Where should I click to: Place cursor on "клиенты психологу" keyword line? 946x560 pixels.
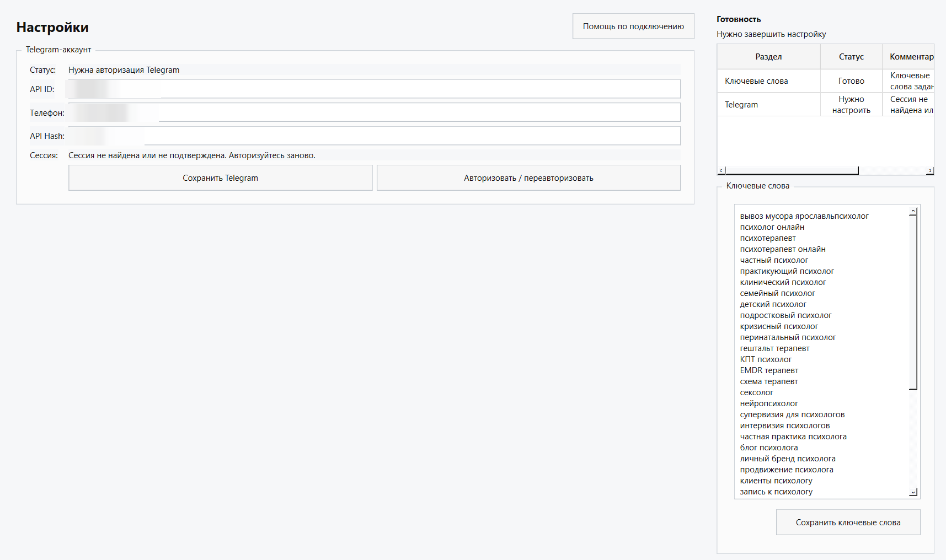(x=776, y=481)
